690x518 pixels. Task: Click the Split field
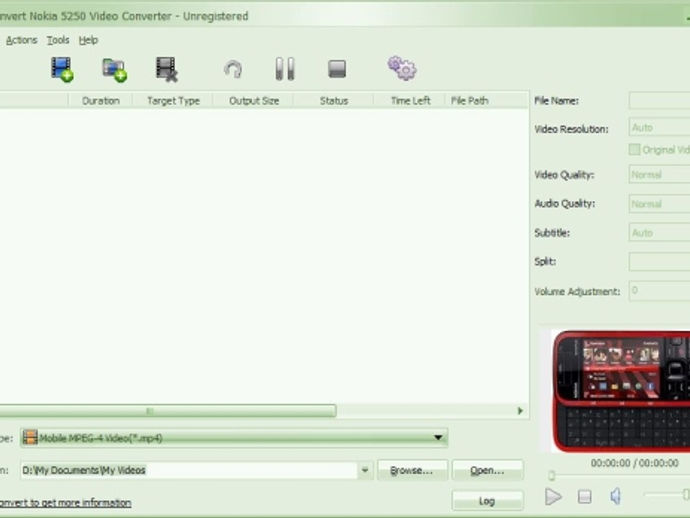(x=660, y=261)
